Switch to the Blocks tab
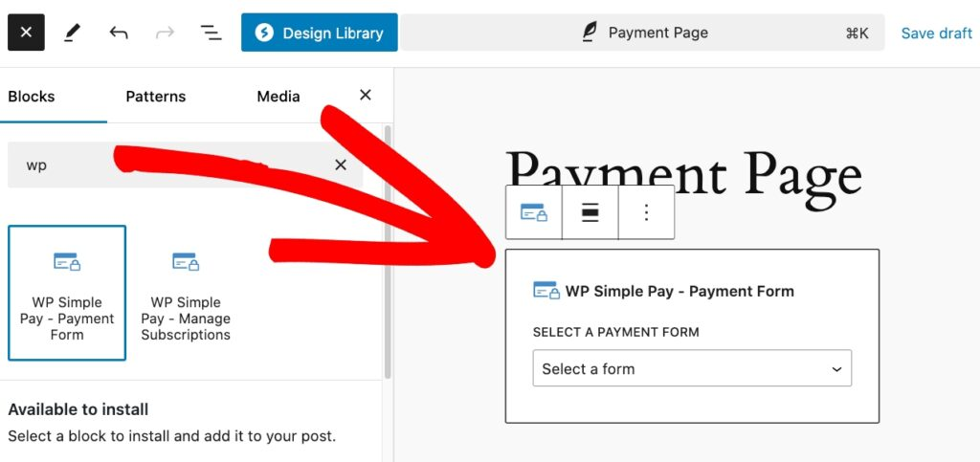This screenshot has height=462, width=980. (x=32, y=97)
